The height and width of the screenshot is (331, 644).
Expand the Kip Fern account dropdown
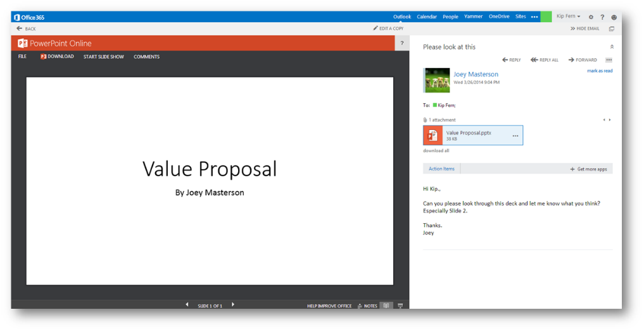click(x=568, y=16)
